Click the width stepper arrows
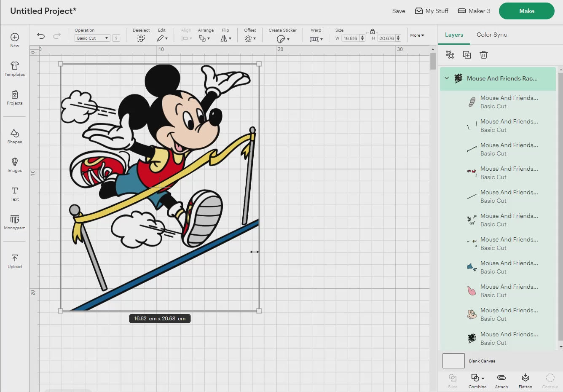Screen dimensions: 563x392 coord(362,38)
